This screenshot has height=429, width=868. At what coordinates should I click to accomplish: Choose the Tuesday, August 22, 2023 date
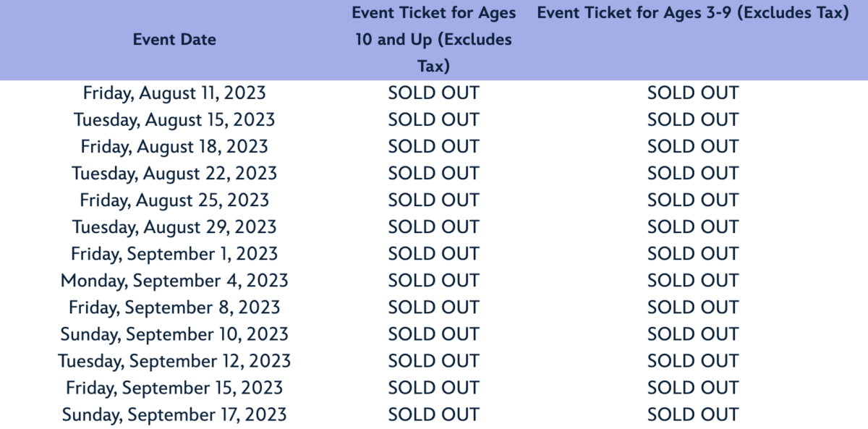(174, 174)
